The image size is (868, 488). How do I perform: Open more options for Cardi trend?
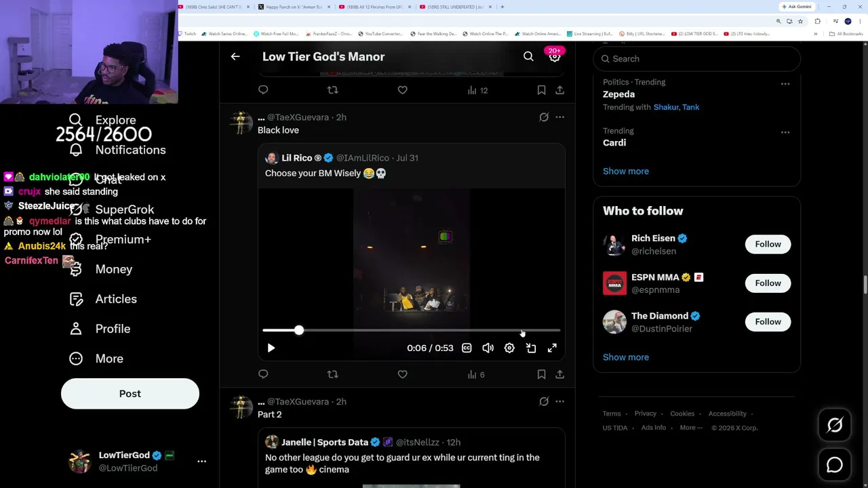click(785, 132)
